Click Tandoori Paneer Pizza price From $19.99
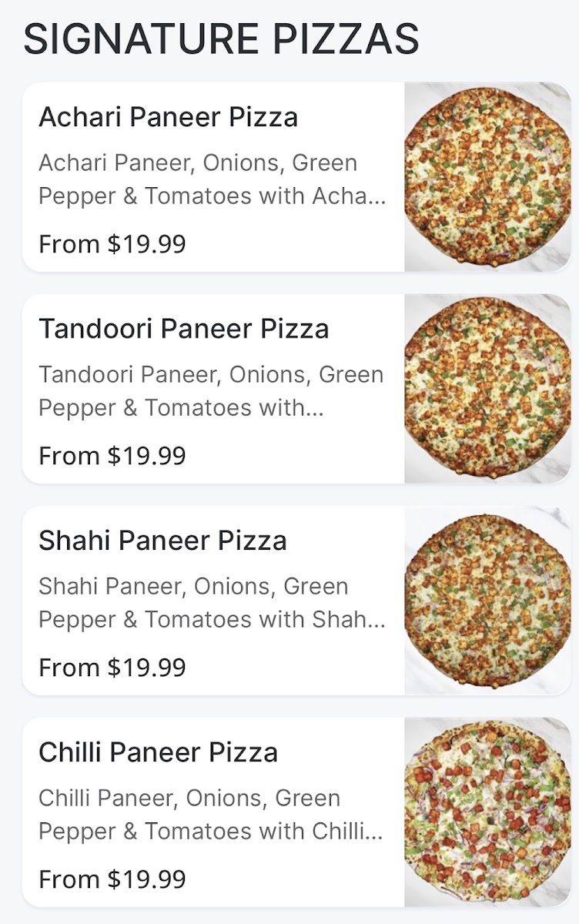579x924 pixels. point(112,456)
